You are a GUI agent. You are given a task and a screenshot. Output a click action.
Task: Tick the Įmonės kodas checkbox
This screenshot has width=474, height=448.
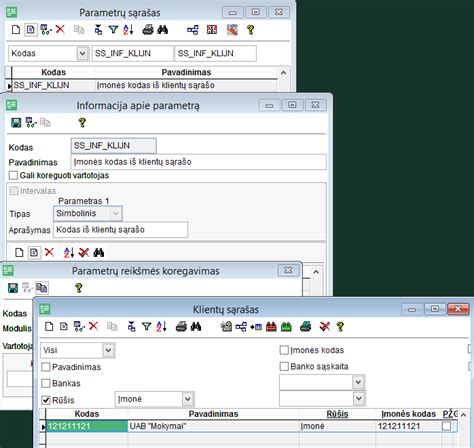[x=284, y=350]
